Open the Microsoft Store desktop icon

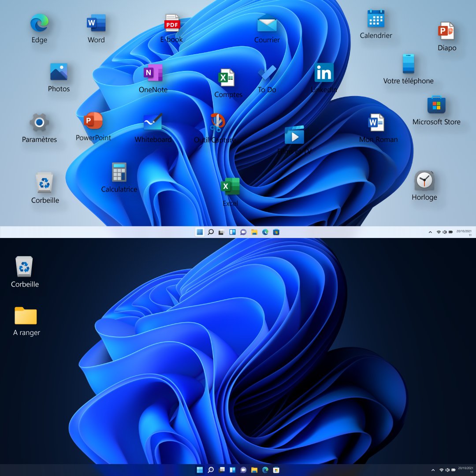[x=436, y=105]
